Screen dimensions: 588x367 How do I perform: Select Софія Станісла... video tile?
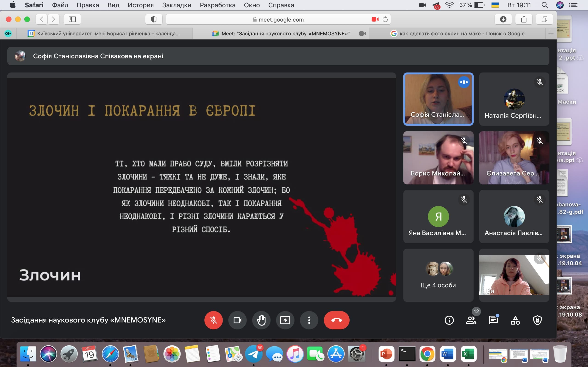coord(438,99)
